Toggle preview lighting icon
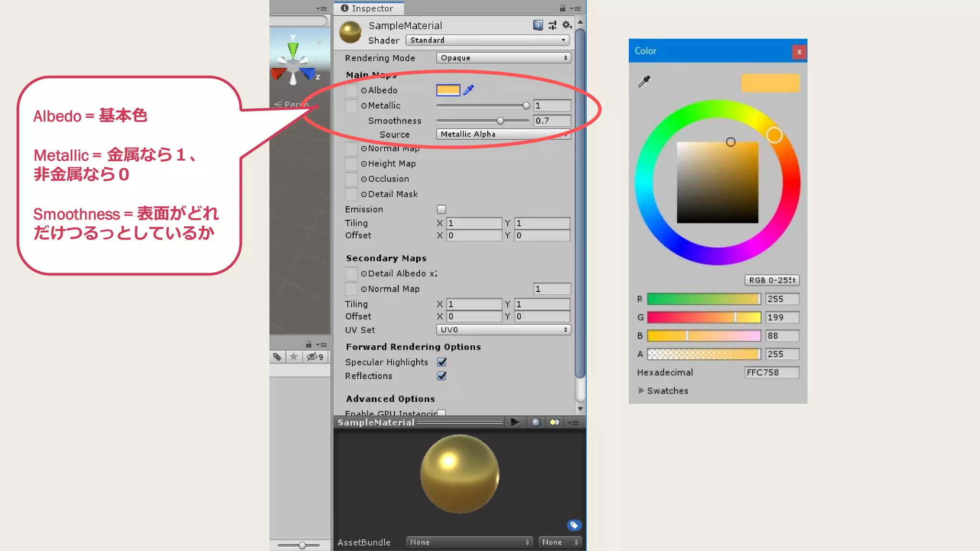Image resolution: width=980 pixels, height=551 pixels. 554,422
